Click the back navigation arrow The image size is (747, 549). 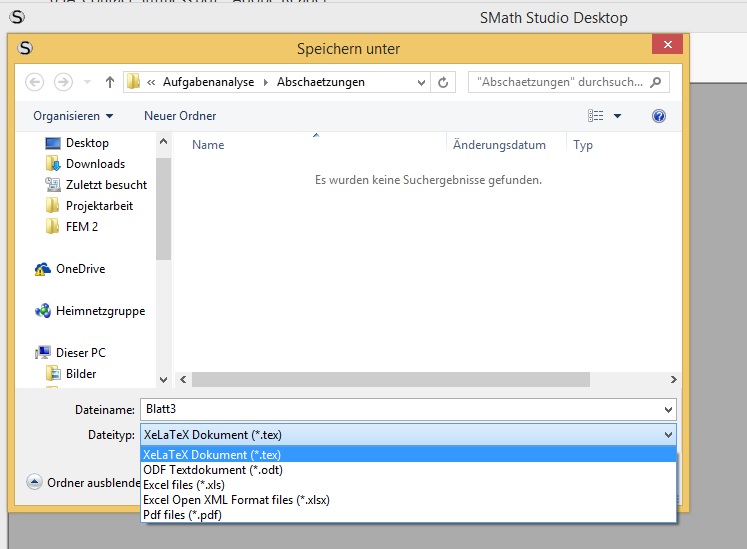point(35,82)
